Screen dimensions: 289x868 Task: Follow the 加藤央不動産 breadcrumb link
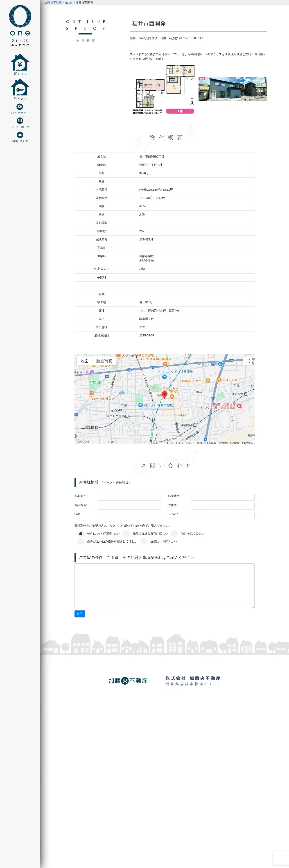point(53,3)
